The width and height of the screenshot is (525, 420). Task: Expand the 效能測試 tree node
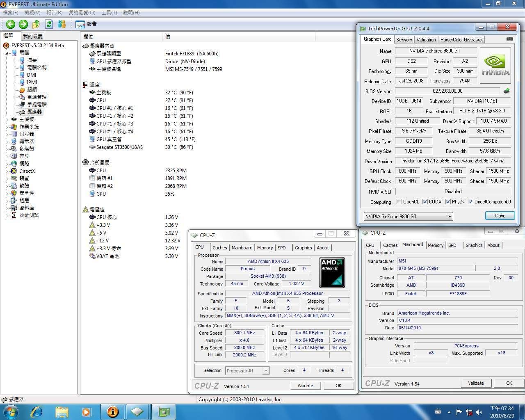pyautogui.click(x=7, y=215)
